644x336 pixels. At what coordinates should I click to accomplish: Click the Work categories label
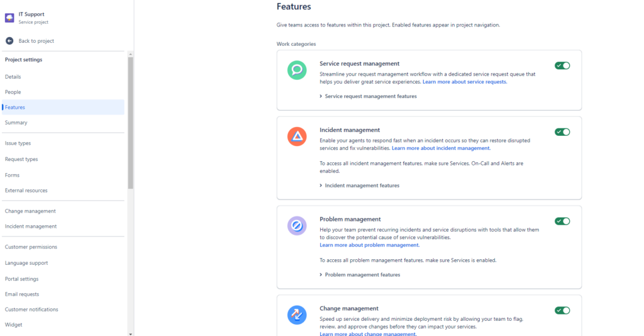coord(296,44)
